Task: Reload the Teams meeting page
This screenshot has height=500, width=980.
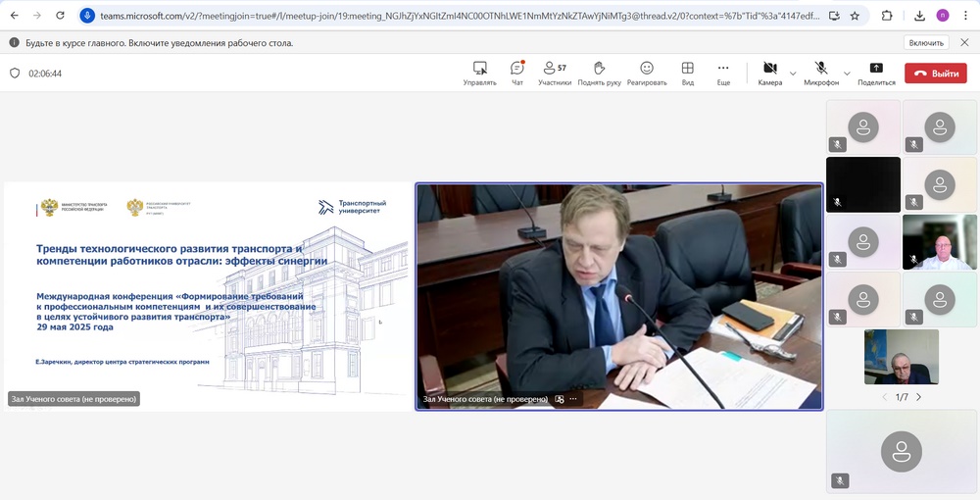Action: [x=60, y=16]
